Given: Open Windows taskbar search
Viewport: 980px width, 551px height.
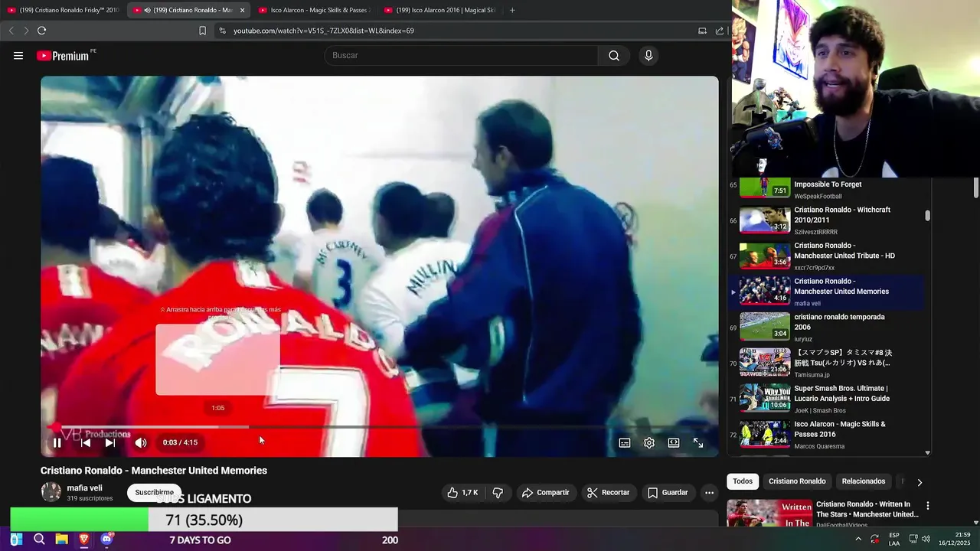Looking at the screenshot, I should pos(39,540).
